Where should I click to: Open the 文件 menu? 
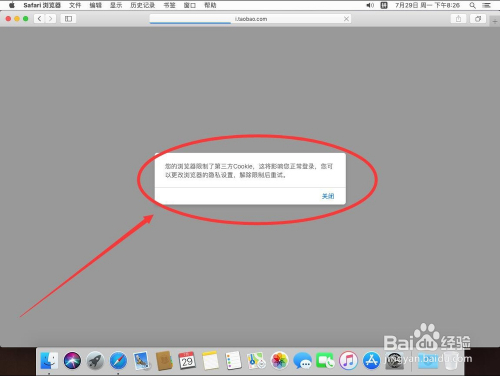click(x=75, y=5)
